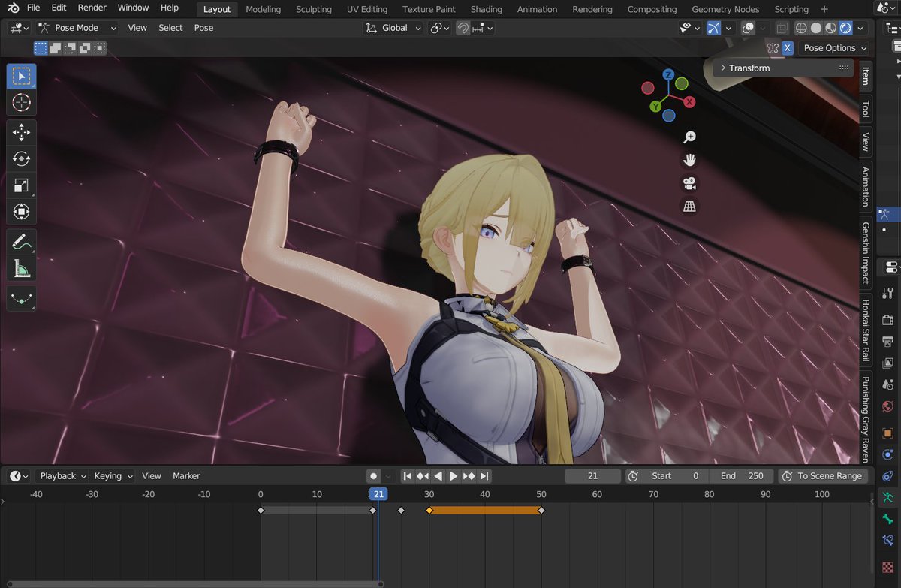
Task: Open shading options dropdown arrow
Action: (x=861, y=28)
